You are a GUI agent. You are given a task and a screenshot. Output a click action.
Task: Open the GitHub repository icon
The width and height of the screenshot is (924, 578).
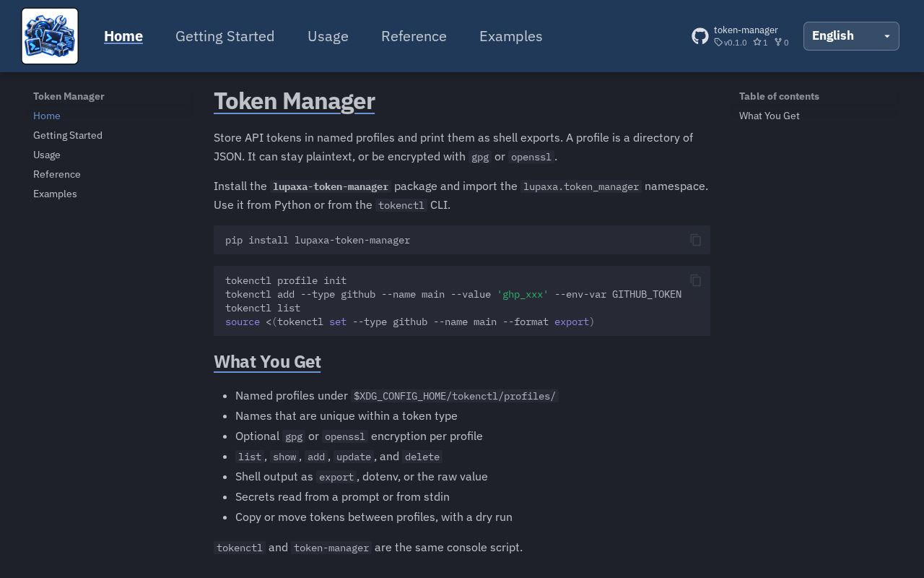700,36
